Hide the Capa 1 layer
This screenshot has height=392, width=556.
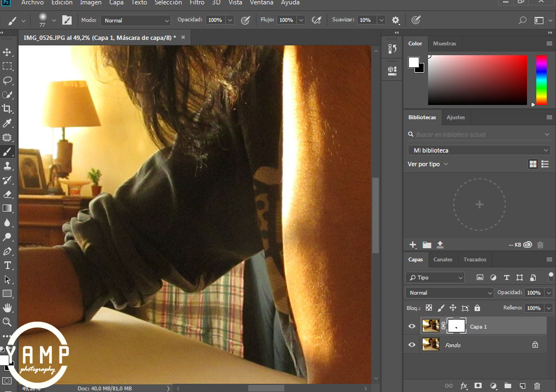point(412,326)
